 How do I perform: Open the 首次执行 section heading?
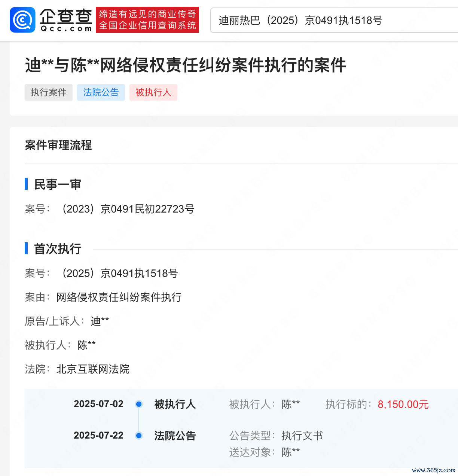click(57, 248)
